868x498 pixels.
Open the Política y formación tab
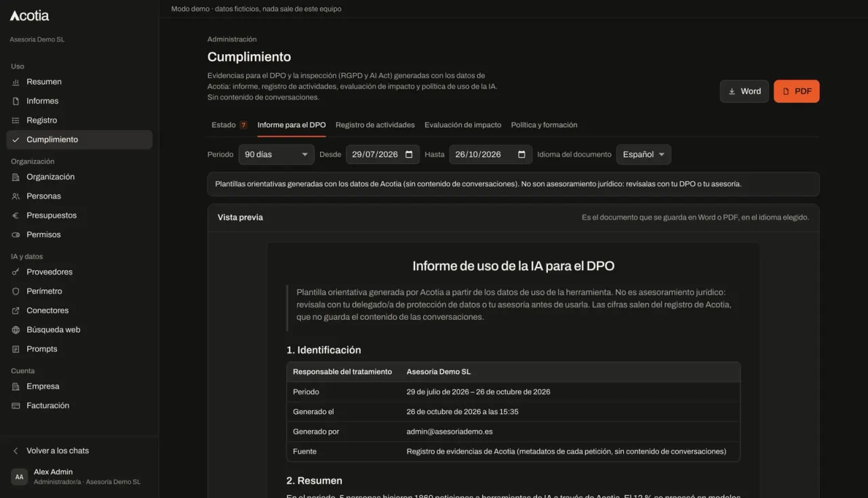pos(545,125)
